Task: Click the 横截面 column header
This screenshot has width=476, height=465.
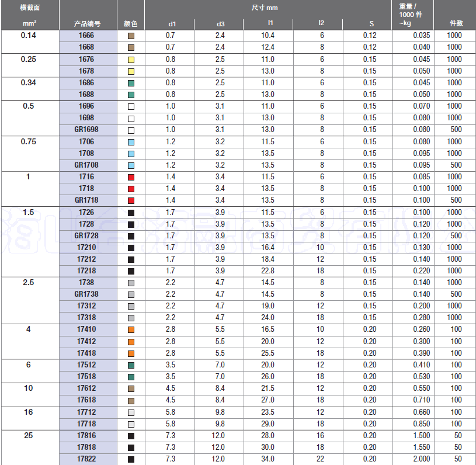Action: (x=29, y=7)
